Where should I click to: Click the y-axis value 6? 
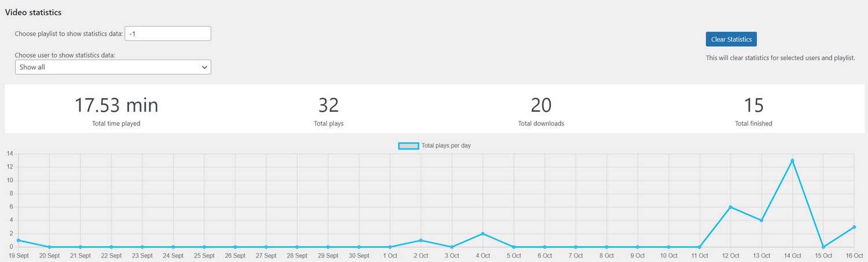[11, 207]
